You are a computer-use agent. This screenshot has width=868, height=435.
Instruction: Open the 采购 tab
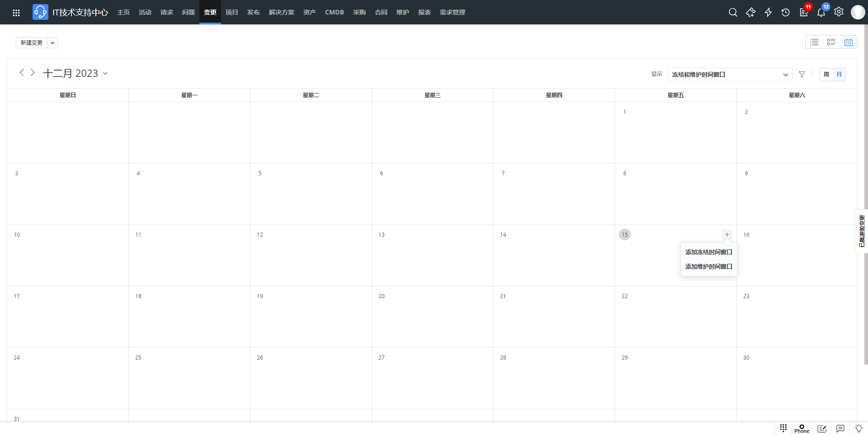[x=359, y=12]
